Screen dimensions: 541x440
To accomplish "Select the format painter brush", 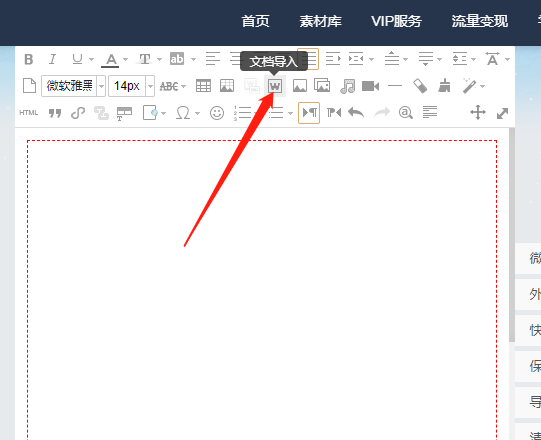I will (x=444, y=86).
